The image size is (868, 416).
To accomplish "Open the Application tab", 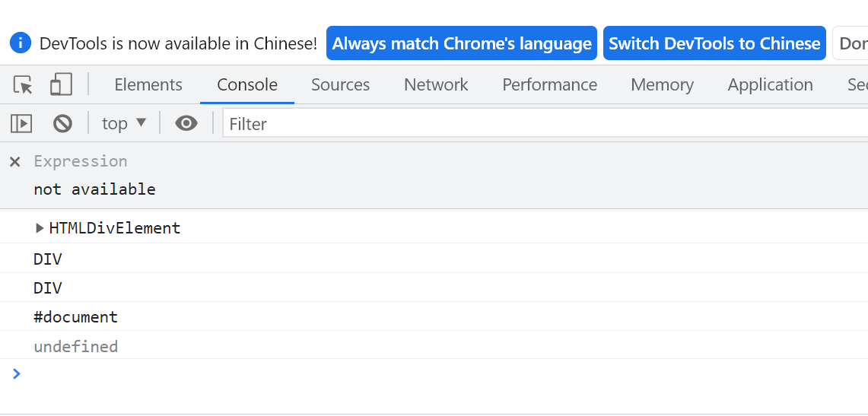I will [x=770, y=84].
